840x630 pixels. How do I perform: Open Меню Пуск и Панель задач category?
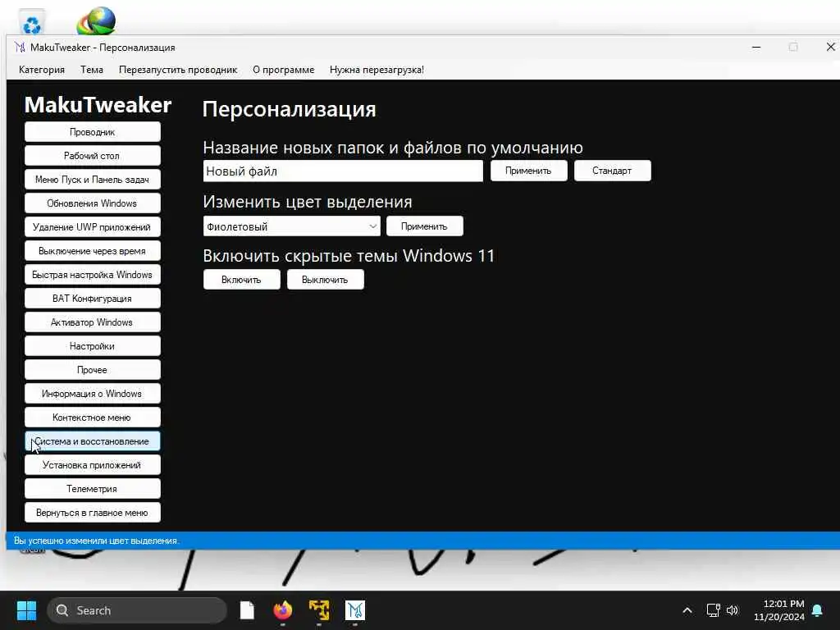point(92,180)
